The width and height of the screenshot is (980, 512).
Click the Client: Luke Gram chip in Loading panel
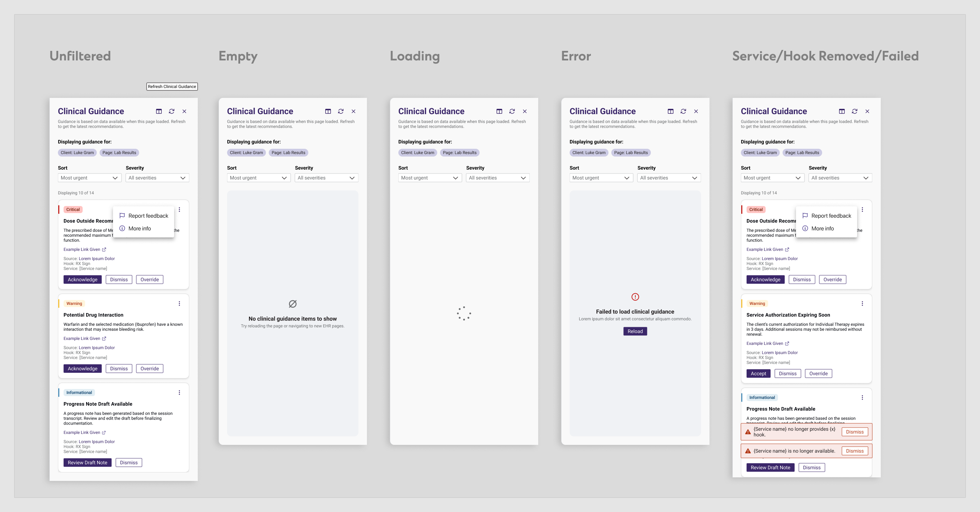(x=418, y=153)
